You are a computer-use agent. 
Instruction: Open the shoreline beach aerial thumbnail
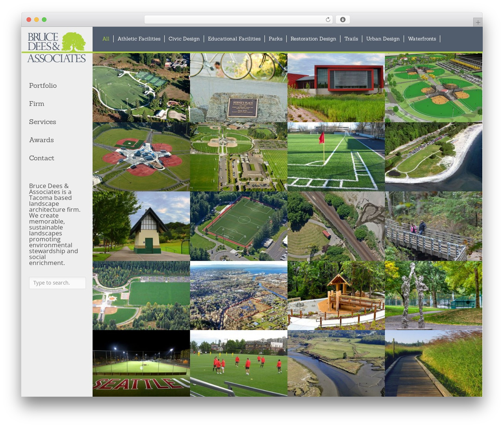(434, 157)
